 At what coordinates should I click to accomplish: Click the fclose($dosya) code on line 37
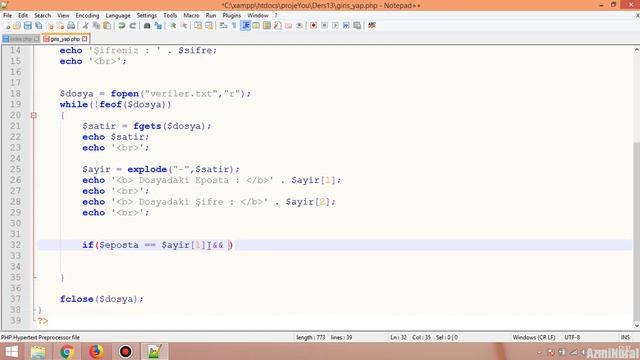point(101,299)
